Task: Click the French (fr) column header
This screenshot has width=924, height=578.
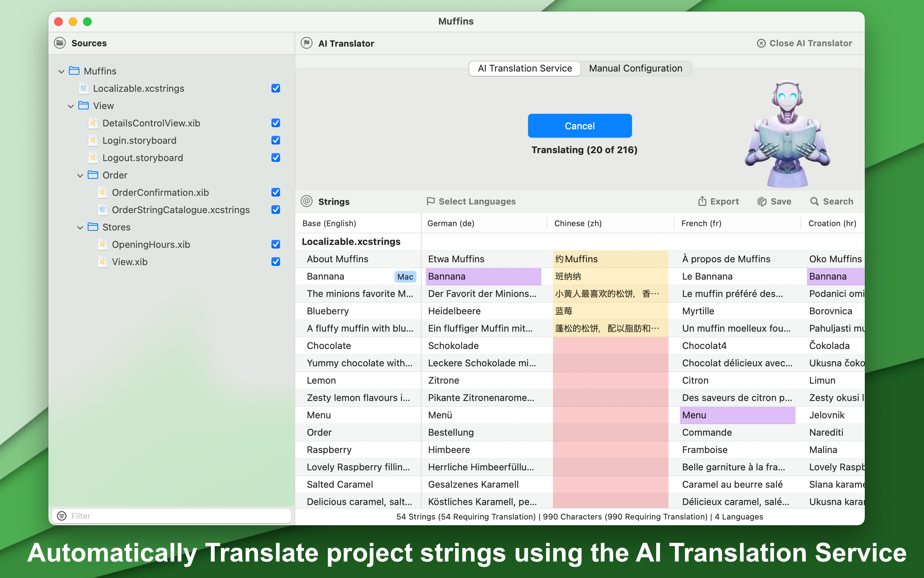Action: coord(737,223)
